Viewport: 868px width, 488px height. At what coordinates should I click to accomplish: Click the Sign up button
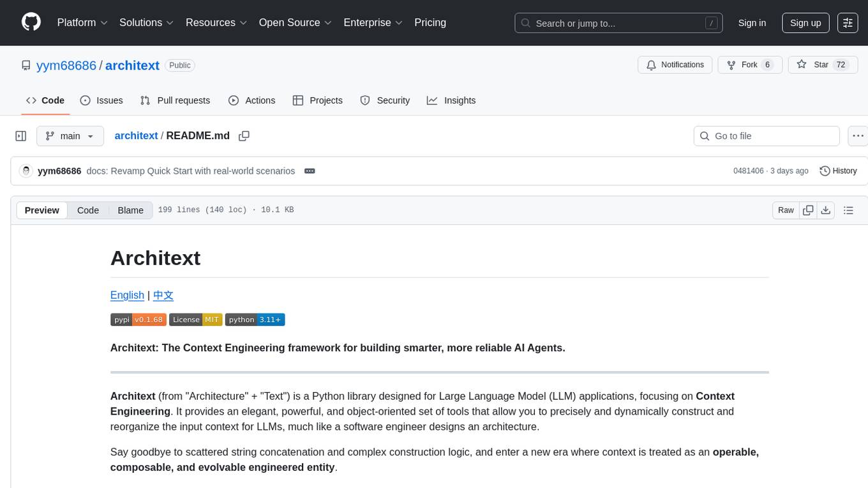(805, 23)
